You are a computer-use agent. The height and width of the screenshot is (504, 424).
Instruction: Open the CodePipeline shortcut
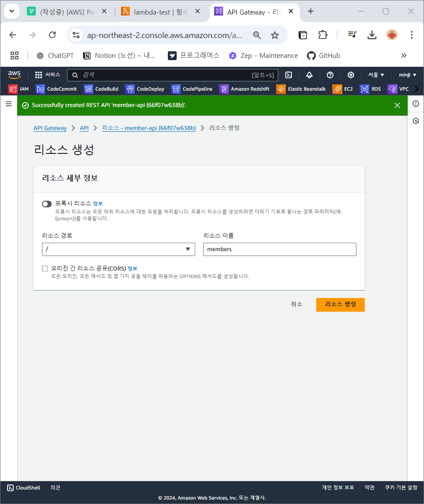192,89
